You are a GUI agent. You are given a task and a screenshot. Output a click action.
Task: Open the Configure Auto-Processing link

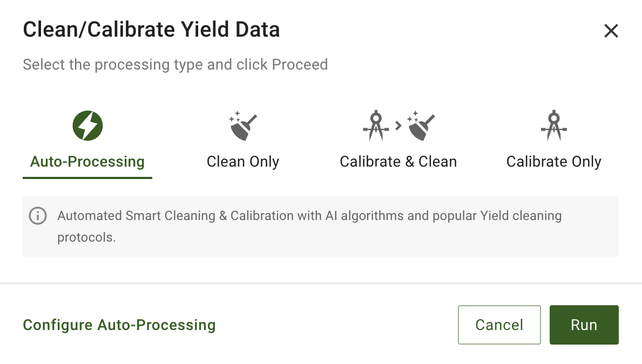pyautogui.click(x=119, y=325)
